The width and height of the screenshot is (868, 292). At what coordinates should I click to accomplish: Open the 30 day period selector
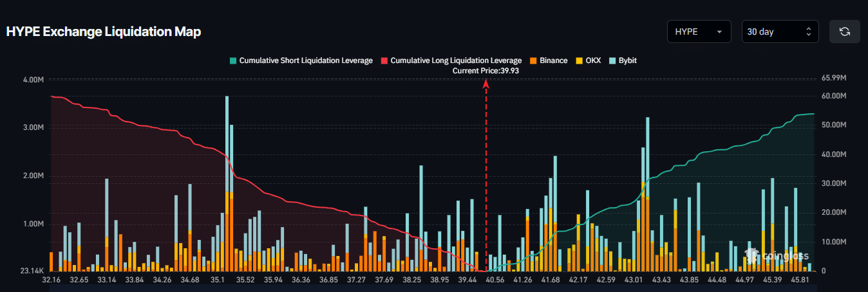point(779,32)
